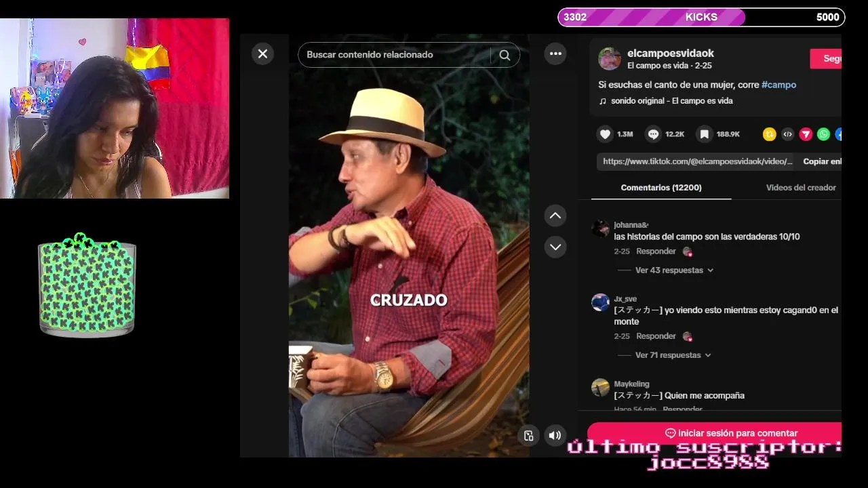
Task: Click comment 'las historias del campo son las verdaderas'
Action: pyautogui.click(x=707, y=237)
